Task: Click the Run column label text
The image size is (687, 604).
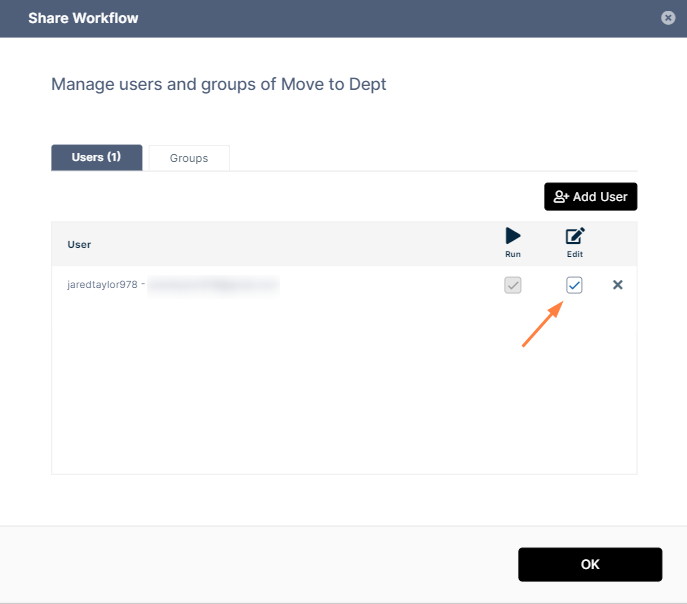Action: click(x=513, y=255)
